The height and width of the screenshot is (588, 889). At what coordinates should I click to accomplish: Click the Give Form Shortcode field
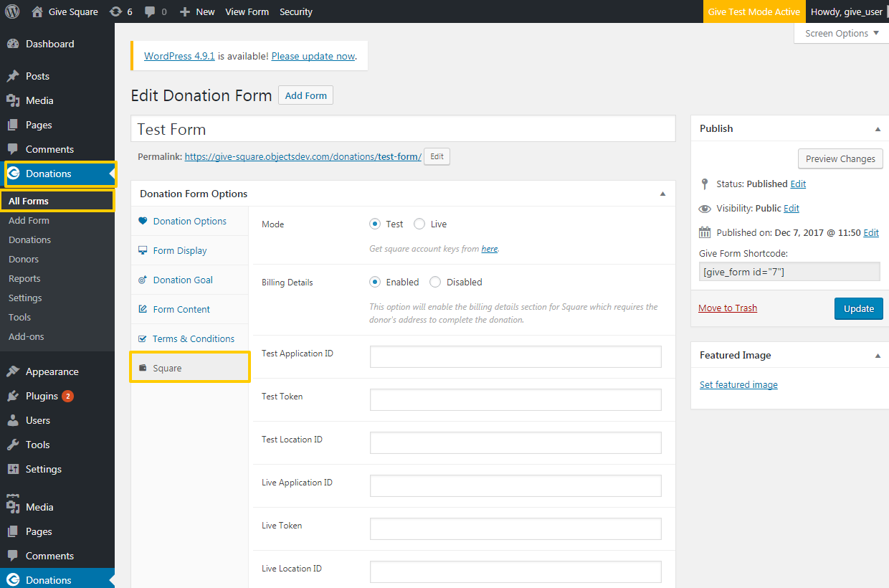pyautogui.click(x=789, y=271)
